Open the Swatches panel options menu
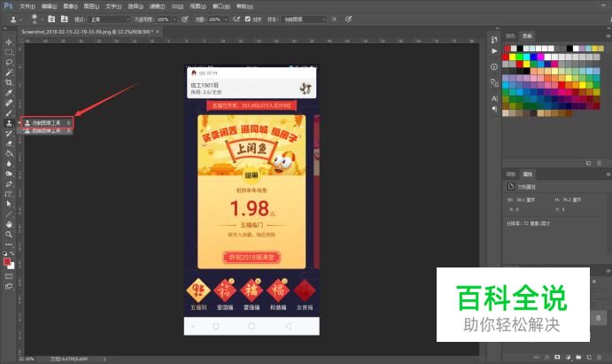The width and height of the screenshot is (612, 364). click(608, 36)
